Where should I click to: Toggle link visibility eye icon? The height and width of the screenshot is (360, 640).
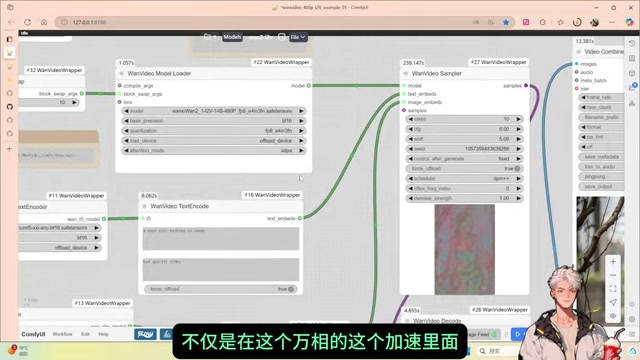(x=613, y=316)
